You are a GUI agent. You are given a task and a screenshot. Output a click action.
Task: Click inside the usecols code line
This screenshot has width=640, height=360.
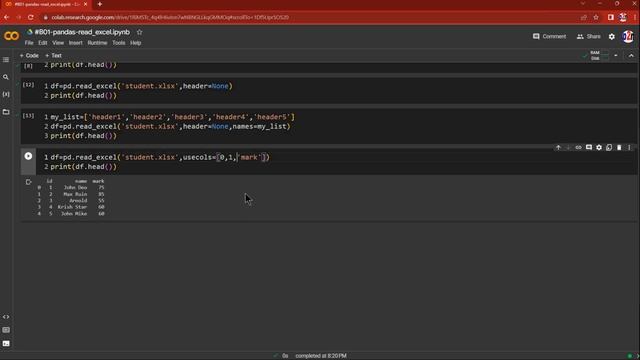(x=160, y=157)
